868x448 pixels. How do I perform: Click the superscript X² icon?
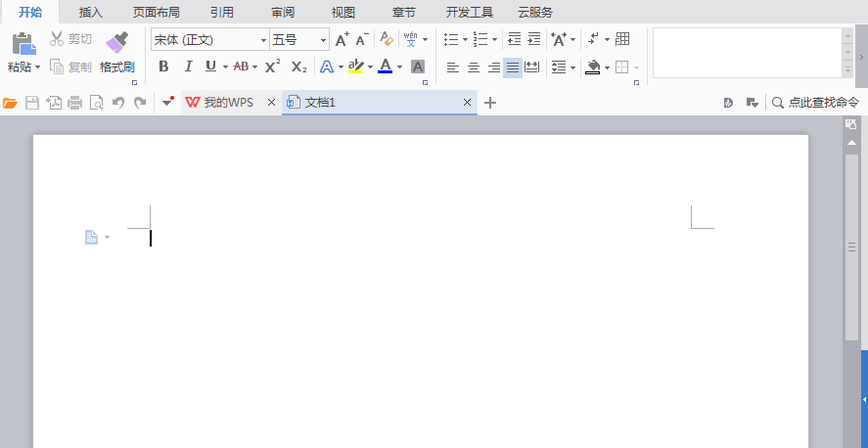(x=272, y=67)
